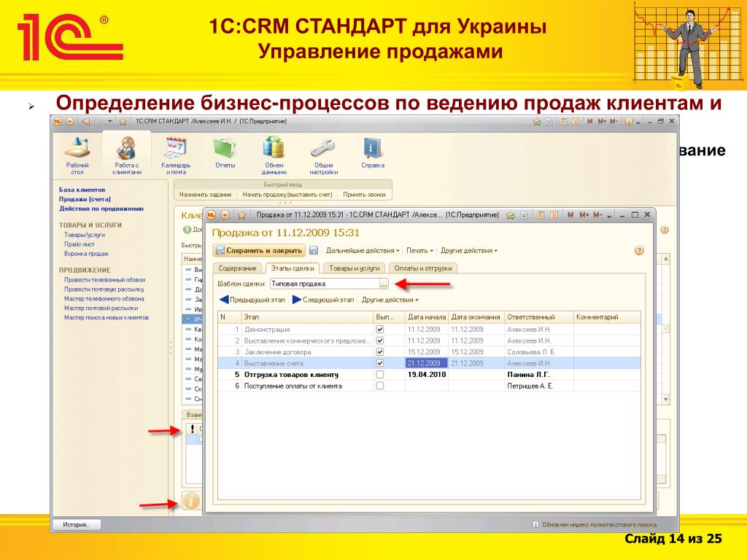Viewport: 747px width, 560px height.
Task: Open the Воронка продаж link
Action: click(x=86, y=254)
